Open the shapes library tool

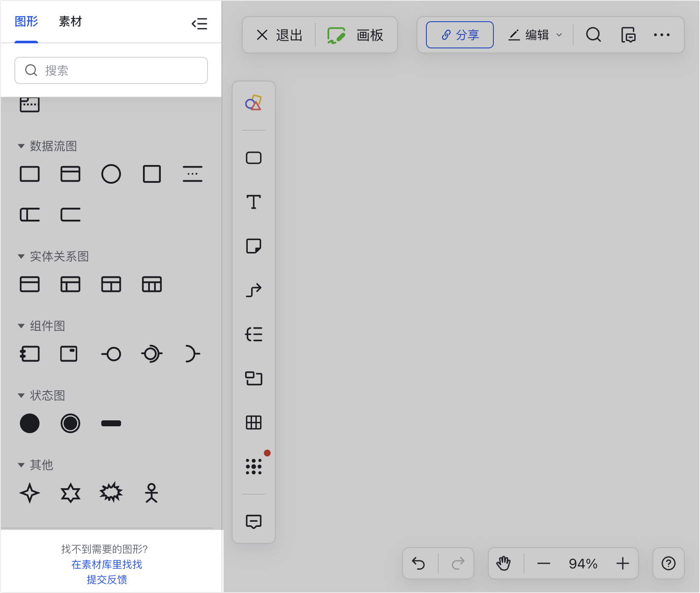pos(254,103)
